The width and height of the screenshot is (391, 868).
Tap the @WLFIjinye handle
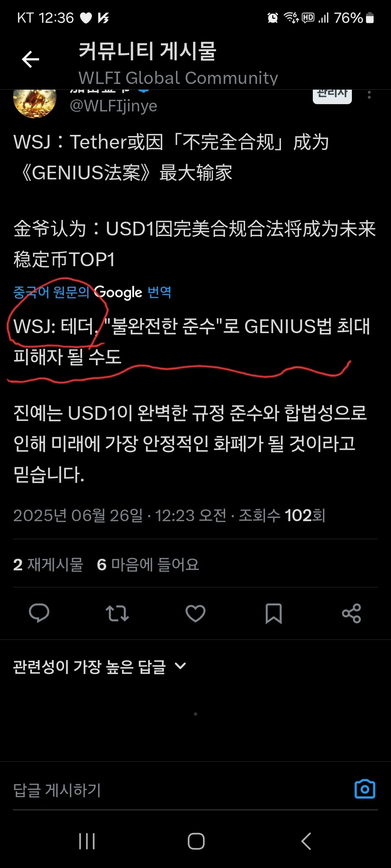[113, 106]
